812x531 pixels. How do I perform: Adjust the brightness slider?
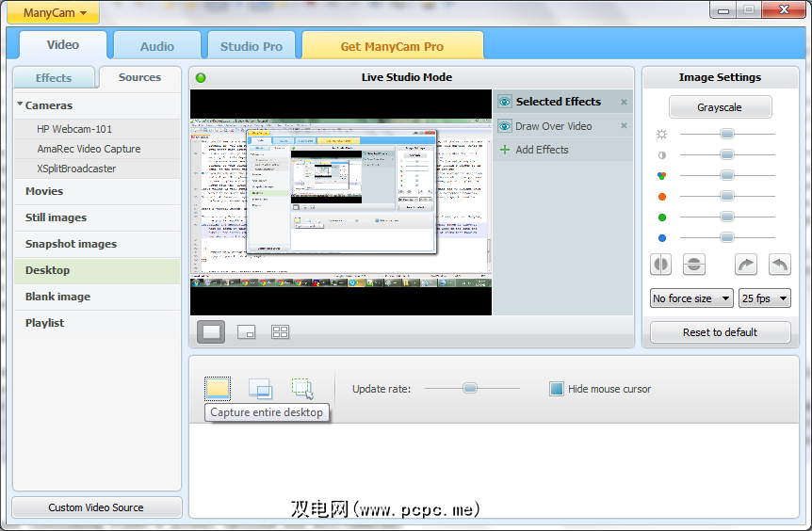[727, 134]
